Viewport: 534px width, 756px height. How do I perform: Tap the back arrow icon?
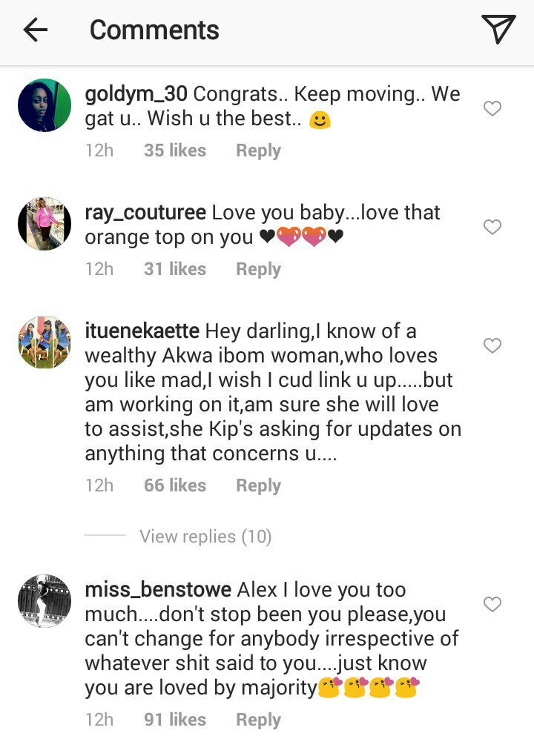coord(35,30)
